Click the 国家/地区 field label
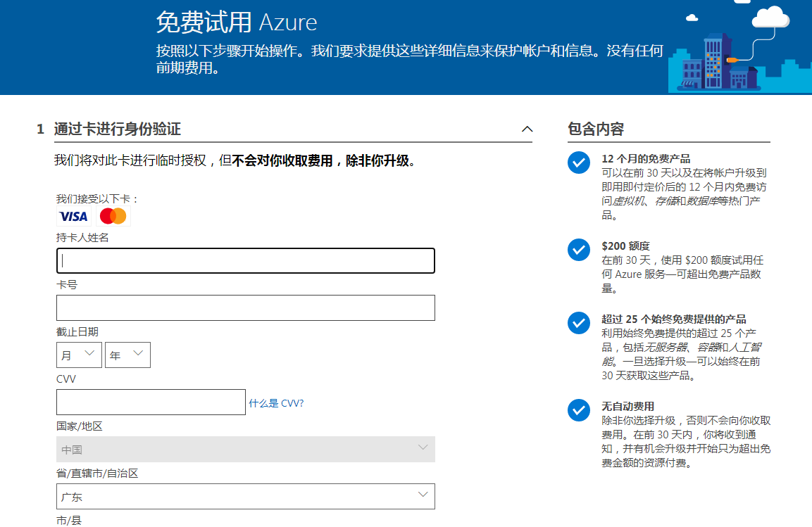 tap(80, 426)
